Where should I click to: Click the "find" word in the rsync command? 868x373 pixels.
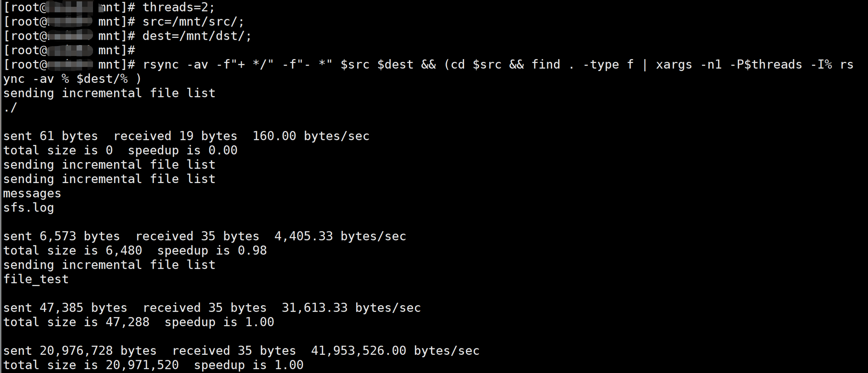point(546,65)
